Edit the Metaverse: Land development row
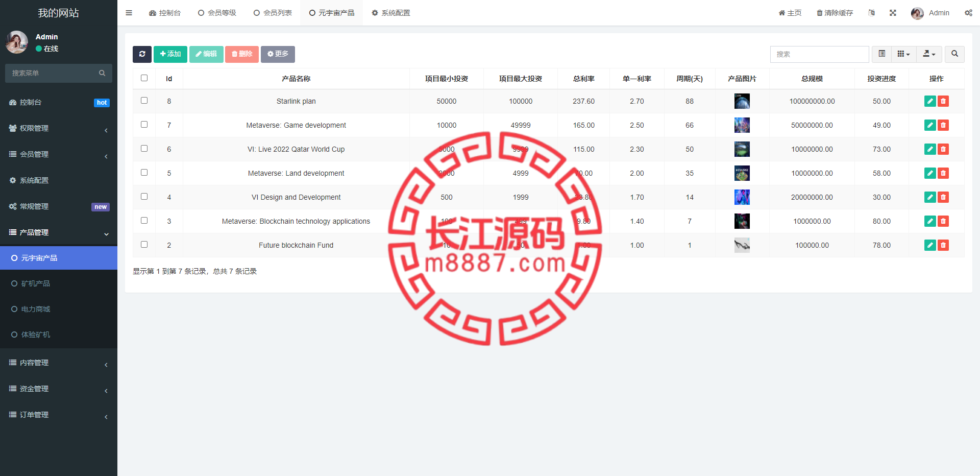 tap(930, 173)
